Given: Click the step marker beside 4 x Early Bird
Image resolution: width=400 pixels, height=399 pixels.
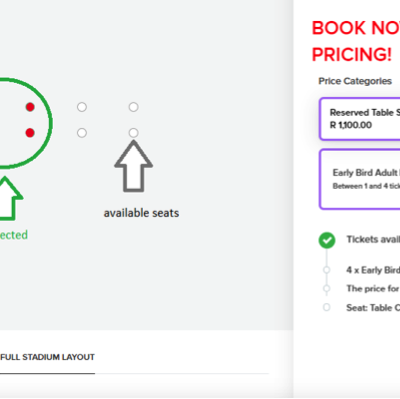Looking at the screenshot, I should click(327, 270).
